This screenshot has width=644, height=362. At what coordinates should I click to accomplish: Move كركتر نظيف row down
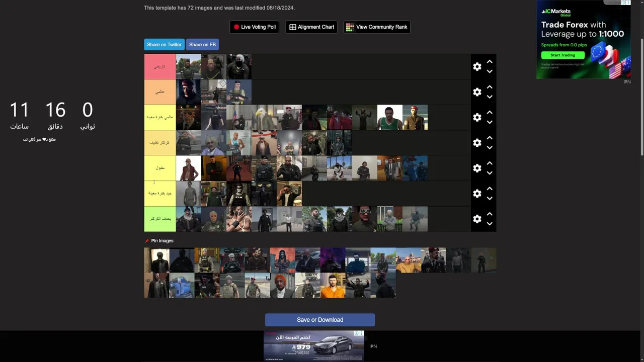pyautogui.click(x=490, y=148)
